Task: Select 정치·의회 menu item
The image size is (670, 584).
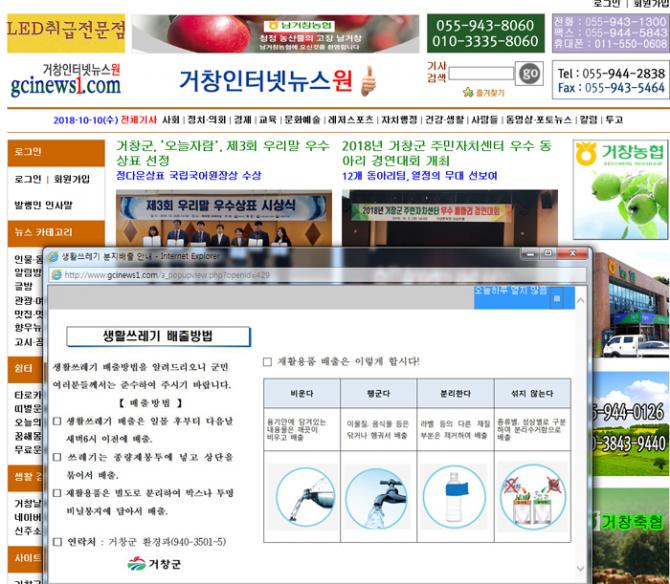Action: pos(207,120)
